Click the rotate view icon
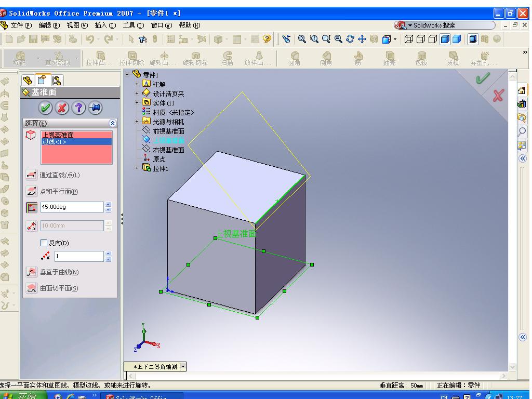Viewport: 532px width, 399px height. pos(350,39)
